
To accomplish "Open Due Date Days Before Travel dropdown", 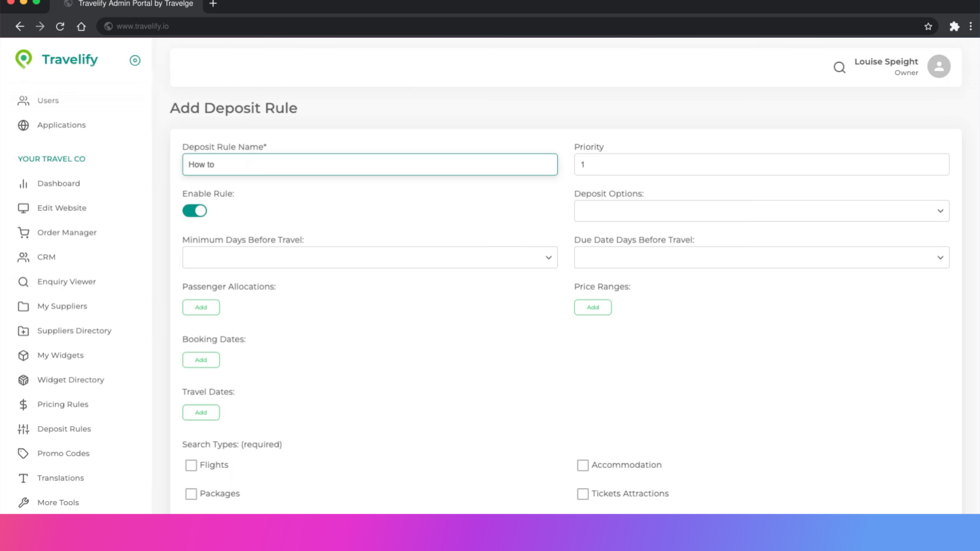I will pos(761,258).
